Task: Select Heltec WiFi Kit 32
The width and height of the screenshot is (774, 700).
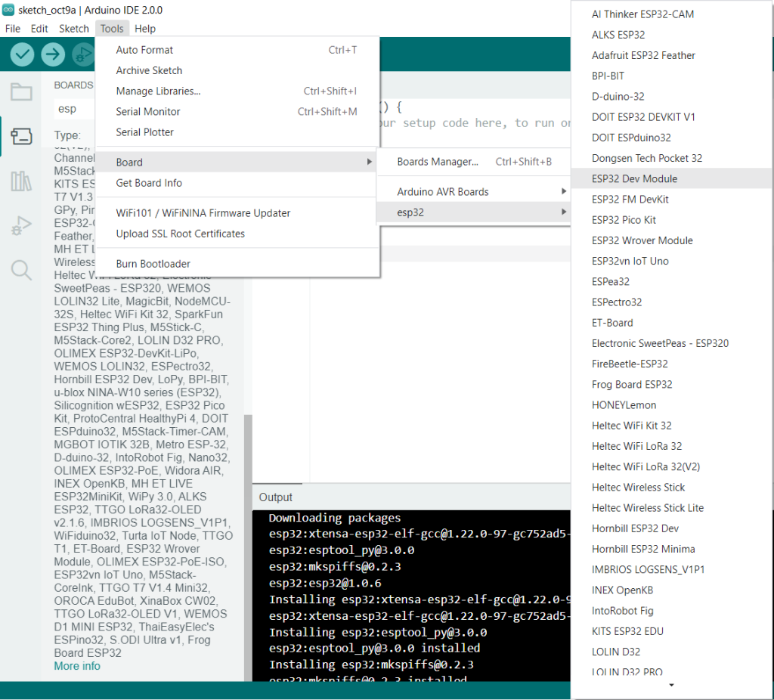Action: tap(671, 426)
